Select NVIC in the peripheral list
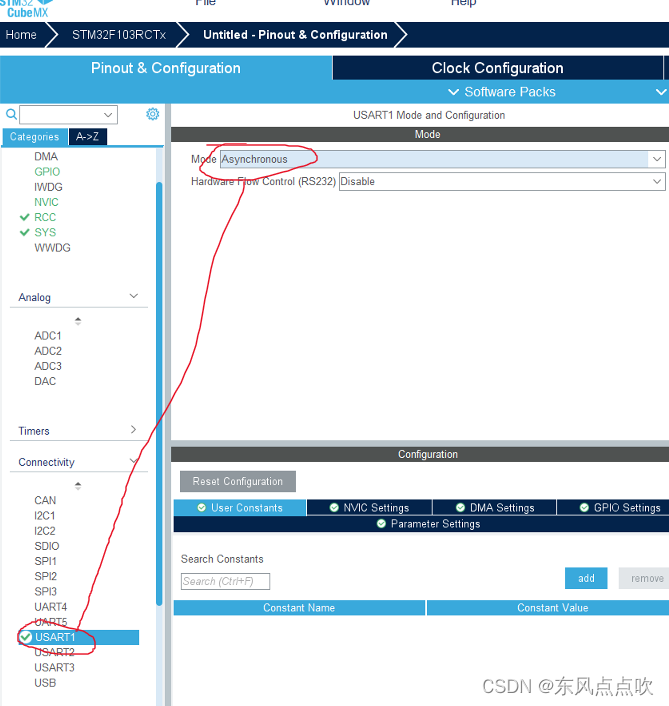This screenshot has height=706, width=669. (x=46, y=202)
